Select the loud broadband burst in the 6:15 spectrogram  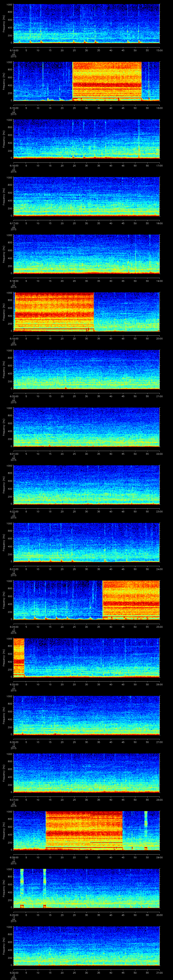click(107, 81)
